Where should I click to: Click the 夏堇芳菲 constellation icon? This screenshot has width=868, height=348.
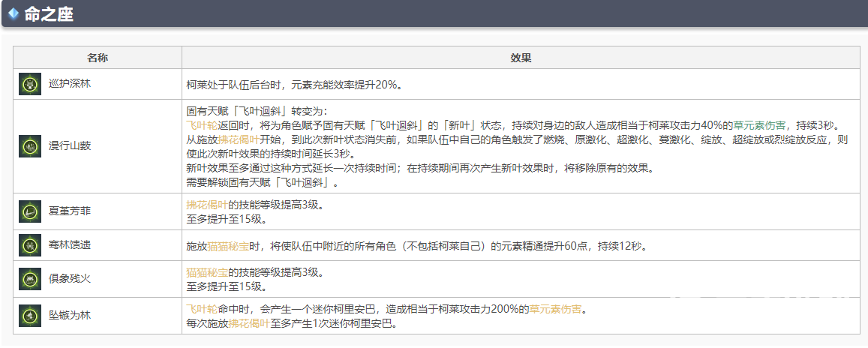(29, 211)
